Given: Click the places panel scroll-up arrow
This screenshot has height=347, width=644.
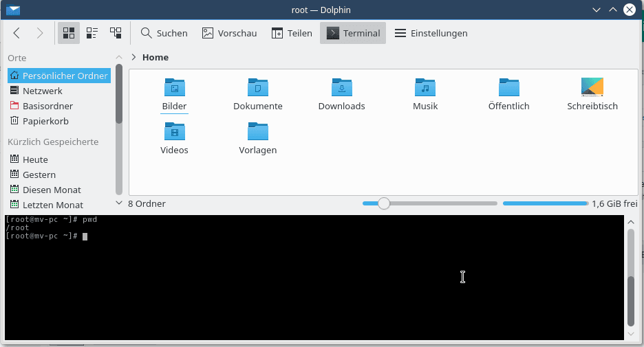Looking at the screenshot, I should (x=119, y=58).
